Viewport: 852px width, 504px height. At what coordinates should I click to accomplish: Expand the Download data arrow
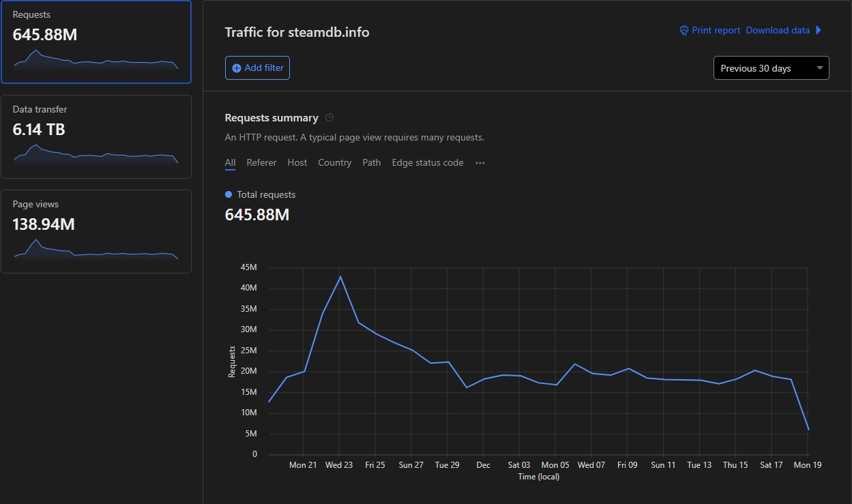tap(819, 31)
